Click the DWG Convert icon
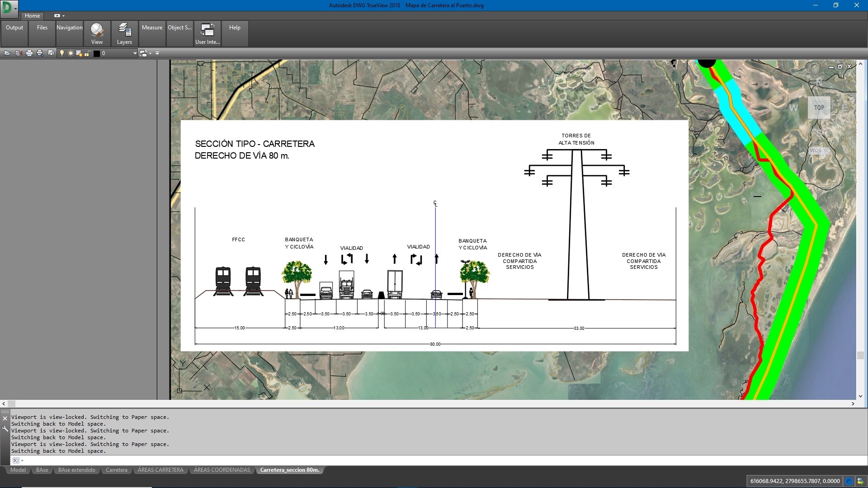This screenshot has height=488, width=868. tap(19, 53)
